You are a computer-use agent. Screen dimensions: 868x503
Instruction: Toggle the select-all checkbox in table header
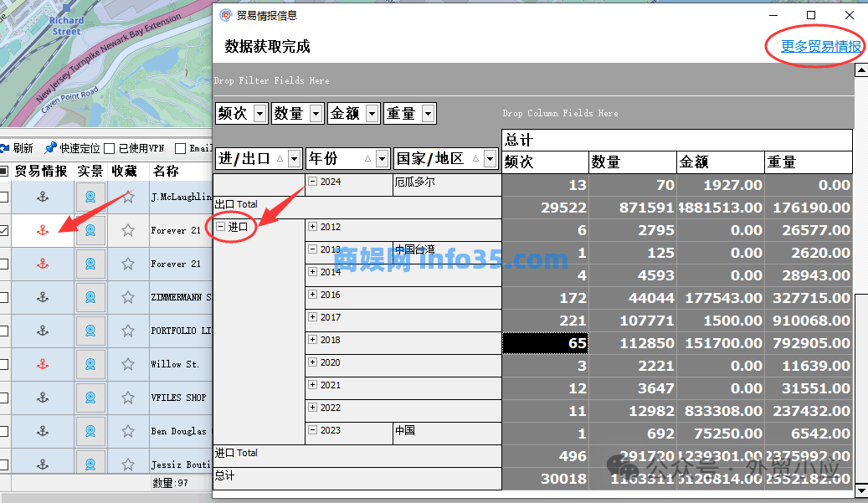point(4,171)
